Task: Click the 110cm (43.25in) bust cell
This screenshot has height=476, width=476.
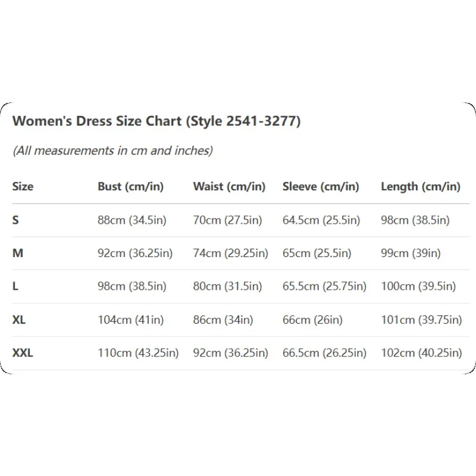Action: (x=138, y=353)
